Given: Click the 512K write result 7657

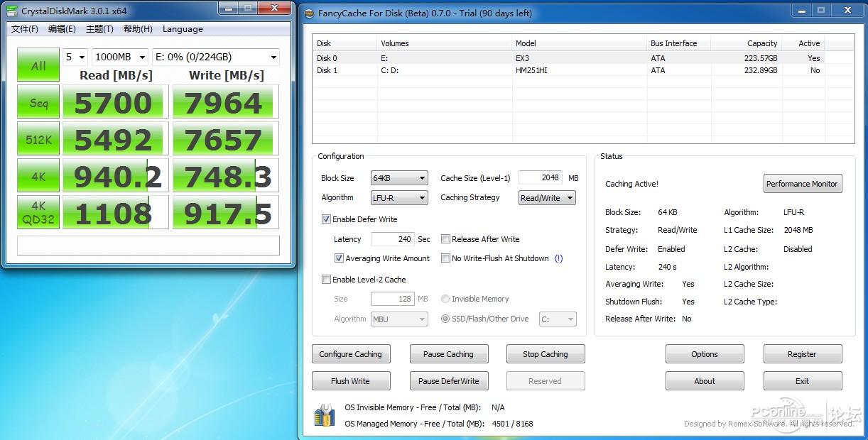Looking at the screenshot, I should [x=226, y=140].
